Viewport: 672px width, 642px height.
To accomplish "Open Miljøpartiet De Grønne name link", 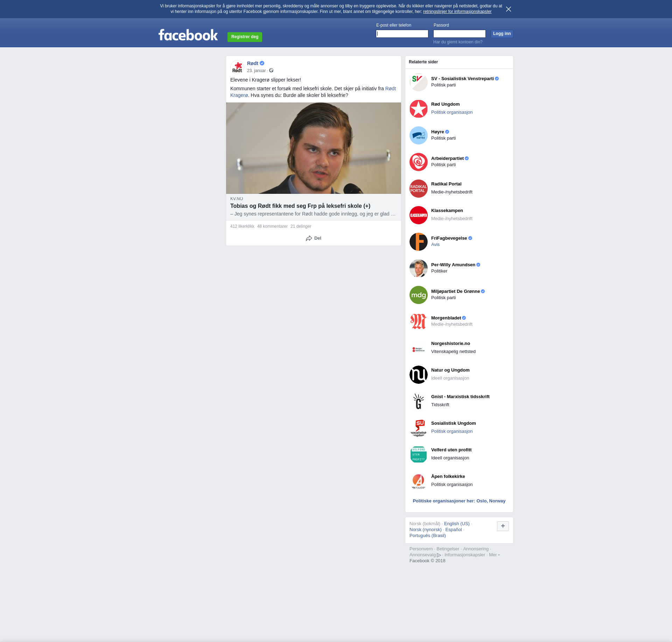I will point(455,291).
